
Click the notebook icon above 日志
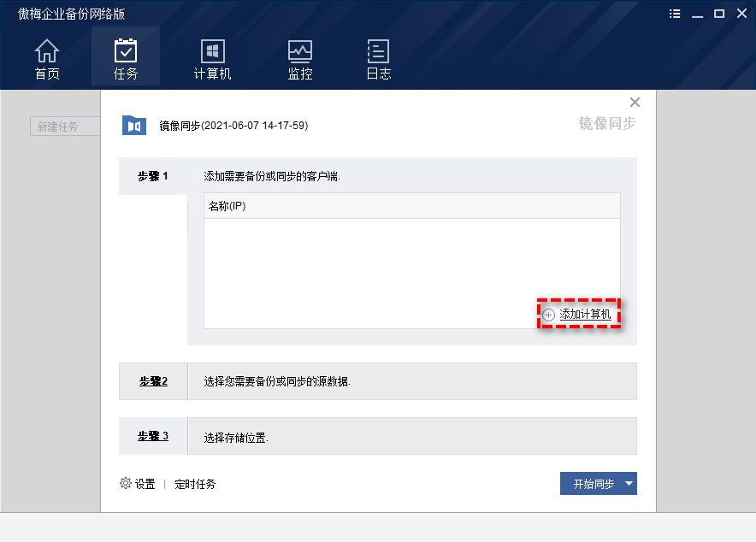(x=379, y=51)
